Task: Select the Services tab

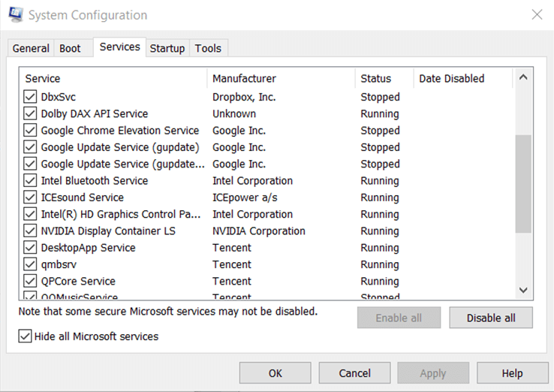Action: pos(120,47)
